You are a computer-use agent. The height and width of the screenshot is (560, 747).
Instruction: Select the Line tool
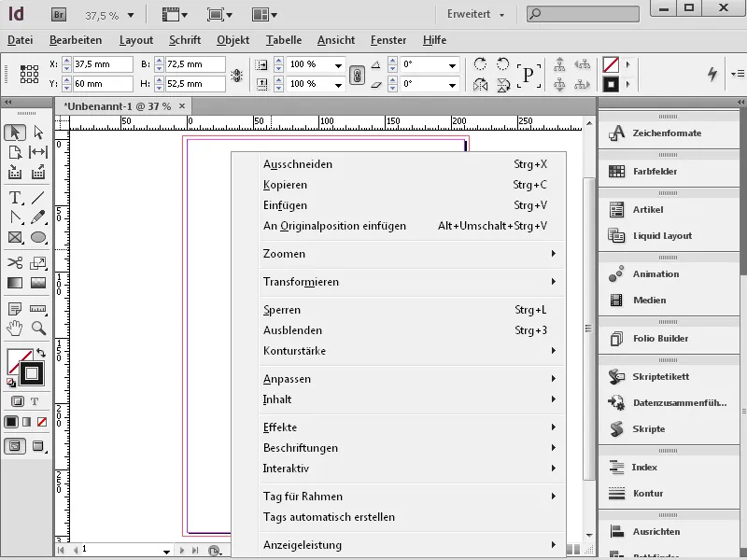38,197
